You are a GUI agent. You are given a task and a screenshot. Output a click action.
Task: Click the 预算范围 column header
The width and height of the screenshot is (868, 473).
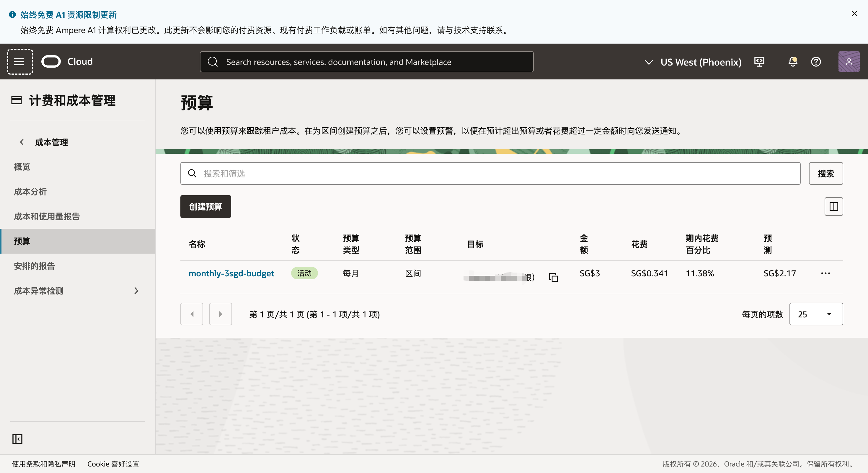pyautogui.click(x=413, y=244)
